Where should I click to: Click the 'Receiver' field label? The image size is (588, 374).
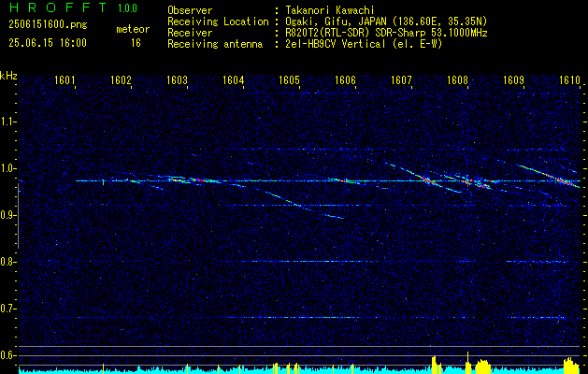coord(190,33)
